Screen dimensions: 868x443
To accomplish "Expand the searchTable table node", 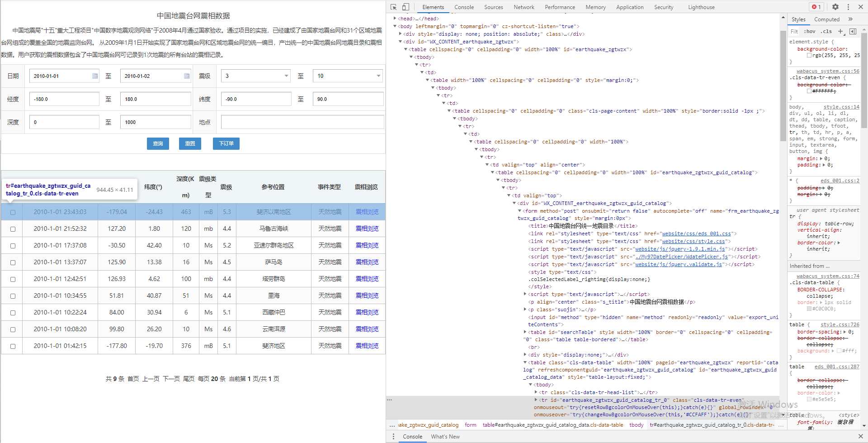I will pyautogui.click(x=525, y=332).
